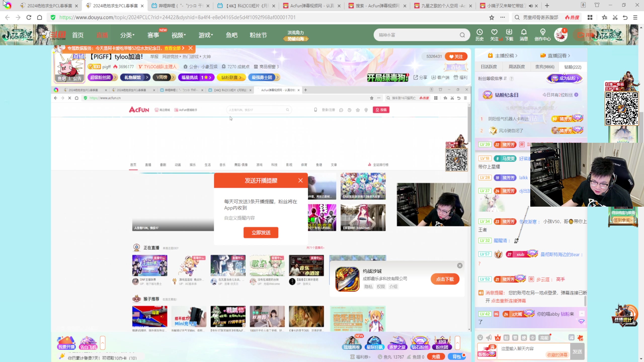644x362 pixels.
Task: Expand the 分类 category dropdown
Action: click(127, 35)
